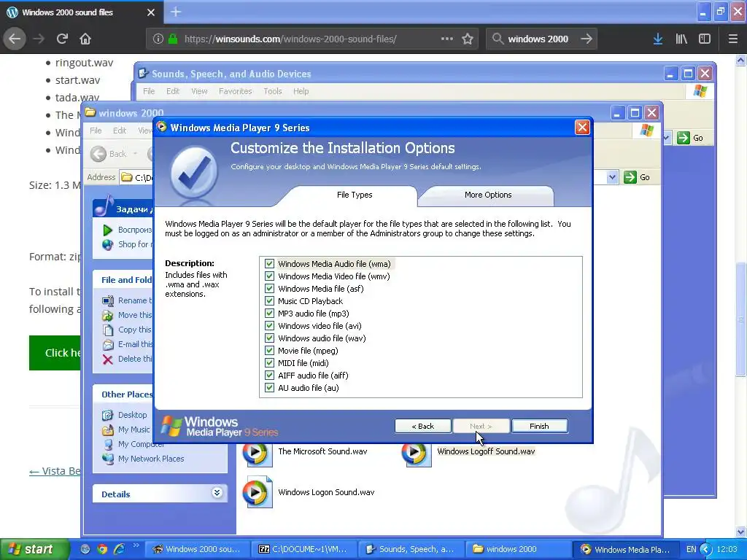Screen dimensions: 747x560
Task: Open Desktop in Other Places
Action: 133,415
